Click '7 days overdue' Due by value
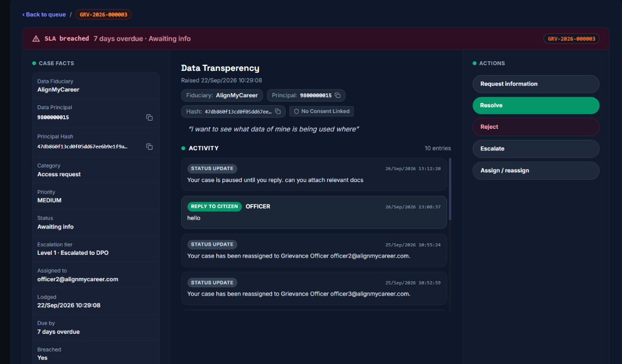Viewport: 622px width, 364px height. pyautogui.click(x=58, y=332)
